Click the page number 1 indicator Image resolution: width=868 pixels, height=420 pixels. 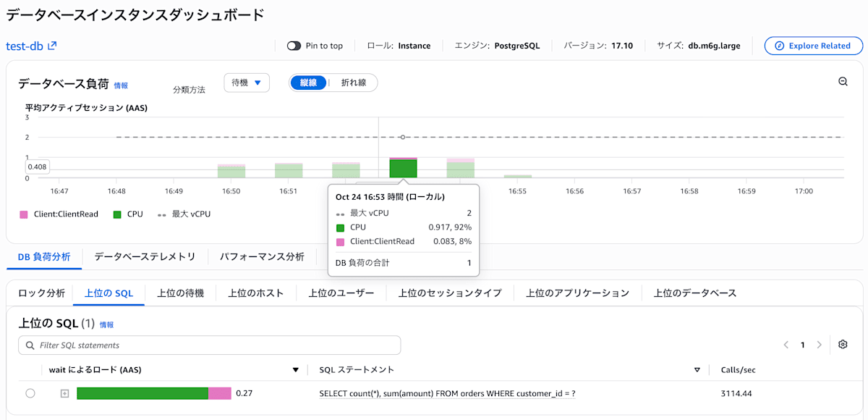point(802,345)
